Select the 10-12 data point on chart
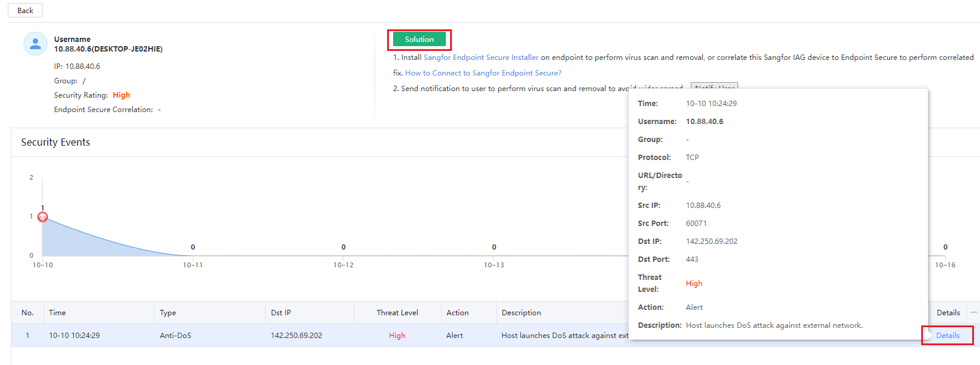 pos(343,256)
